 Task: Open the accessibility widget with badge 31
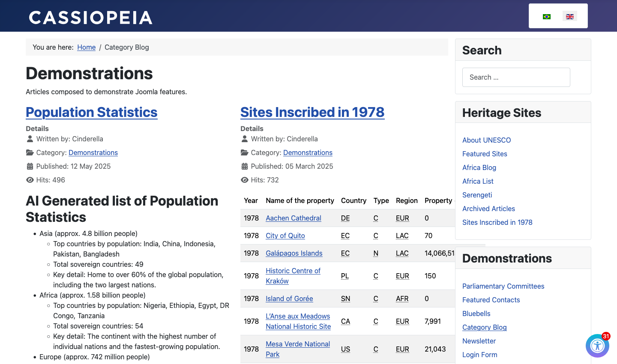point(597,346)
